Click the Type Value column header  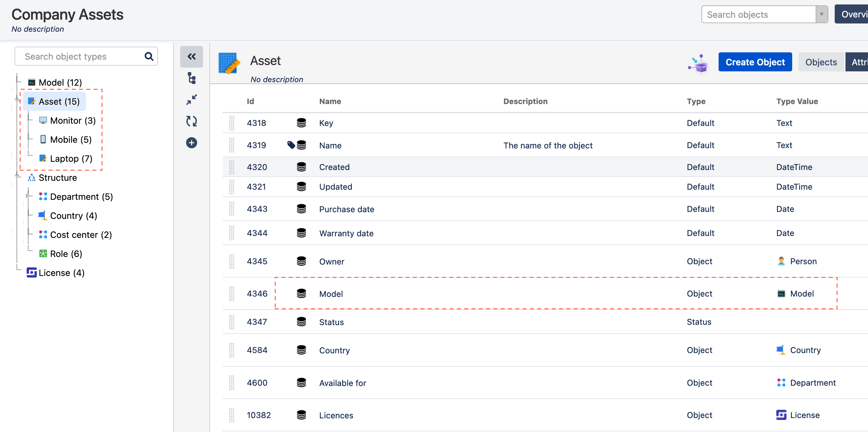[x=797, y=101]
